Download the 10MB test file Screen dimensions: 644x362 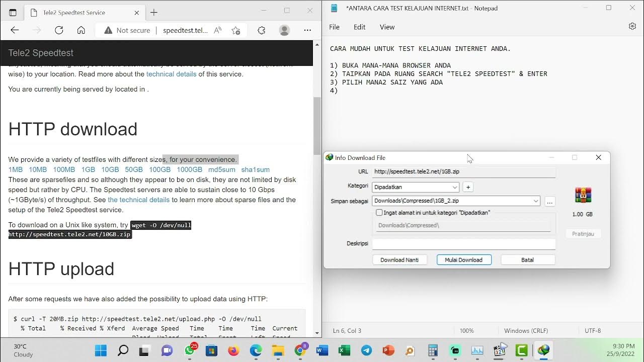[38, 169]
